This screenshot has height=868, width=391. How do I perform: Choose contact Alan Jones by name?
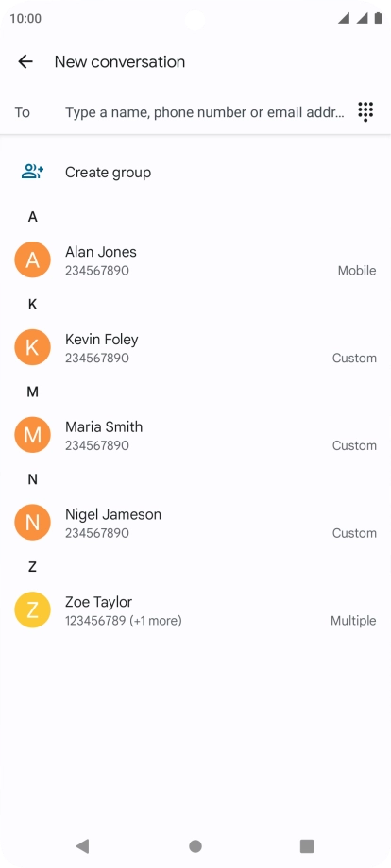[101, 252]
